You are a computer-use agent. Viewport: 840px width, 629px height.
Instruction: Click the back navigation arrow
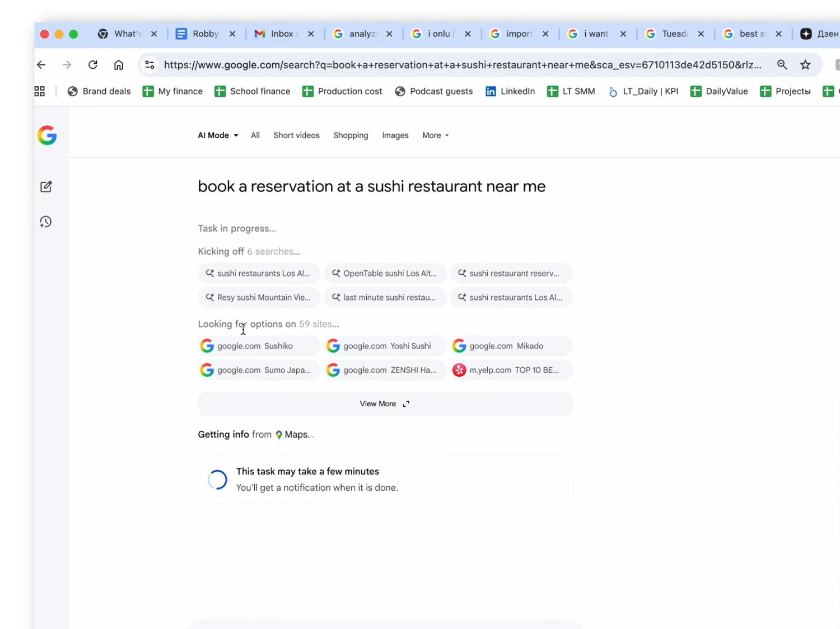pyautogui.click(x=41, y=64)
